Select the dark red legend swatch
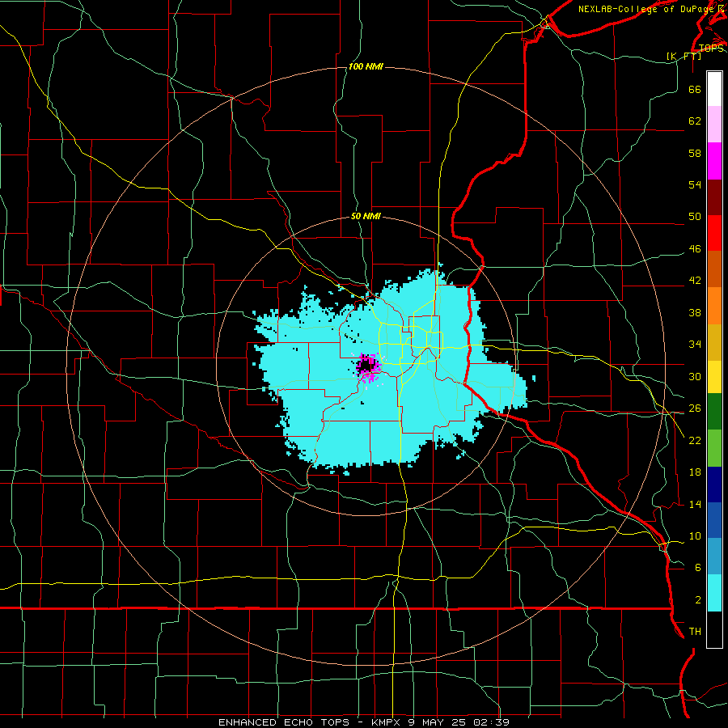The height and width of the screenshot is (728, 728). click(714, 198)
